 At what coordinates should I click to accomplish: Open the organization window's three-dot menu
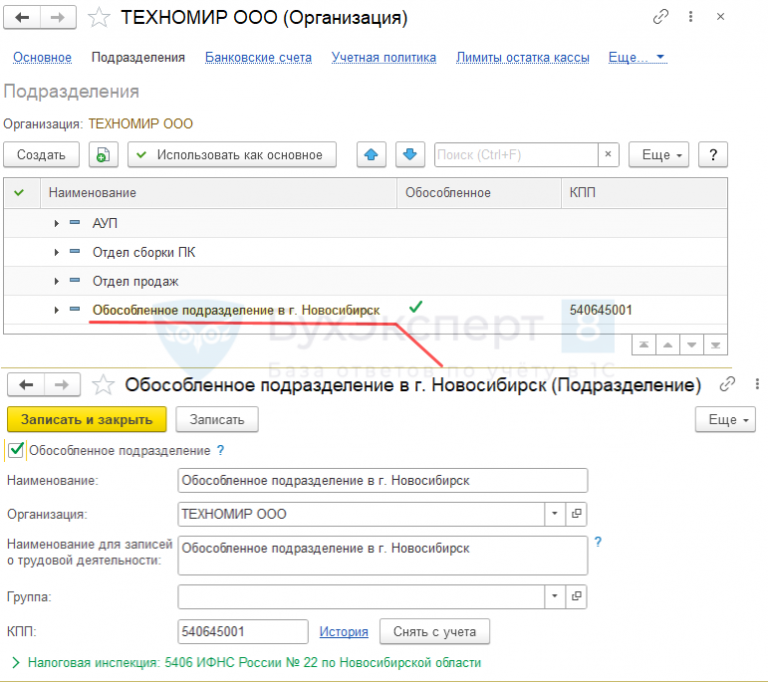coord(690,17)
